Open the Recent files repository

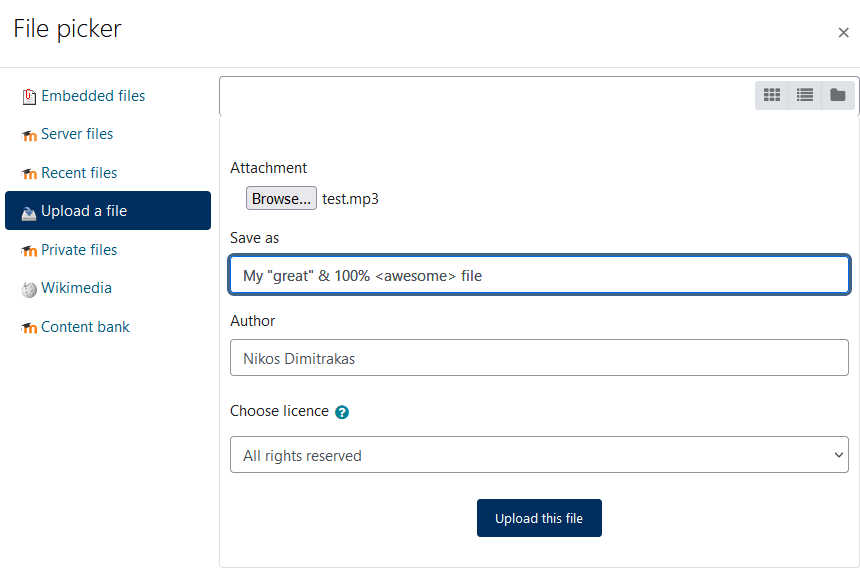(80, 173)
